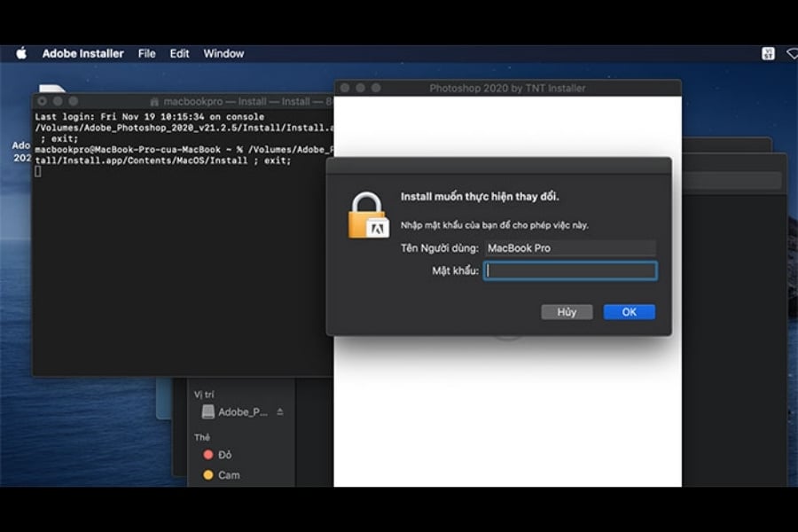Open the Edit menu

(x=179, y=53)
